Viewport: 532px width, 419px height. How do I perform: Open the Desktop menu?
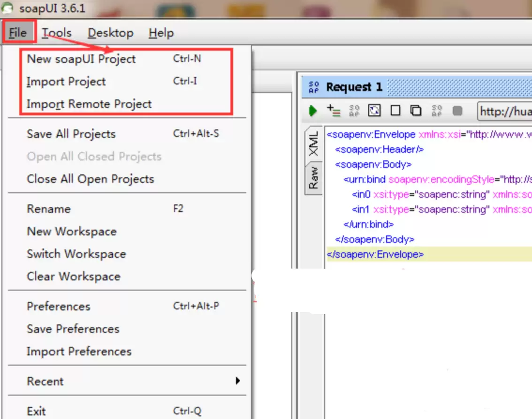[110, 32]
